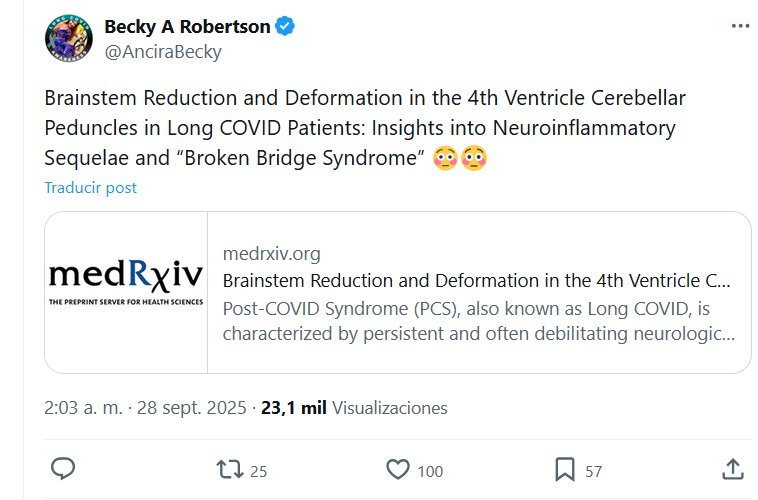Viewport: 758px width, 500px height.
Task: Open the @AnciraBecky handle
Action: [x=163, y=52]
